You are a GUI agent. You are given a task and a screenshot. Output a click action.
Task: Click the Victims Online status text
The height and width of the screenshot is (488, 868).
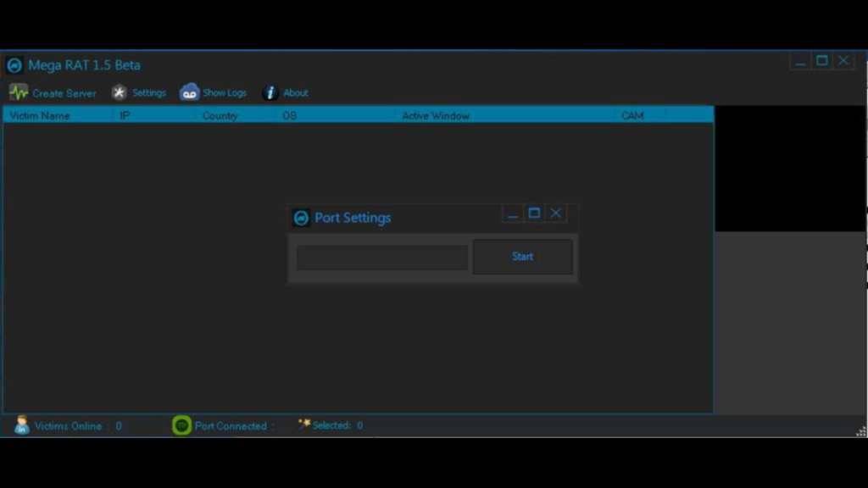(x=78, y=426)
